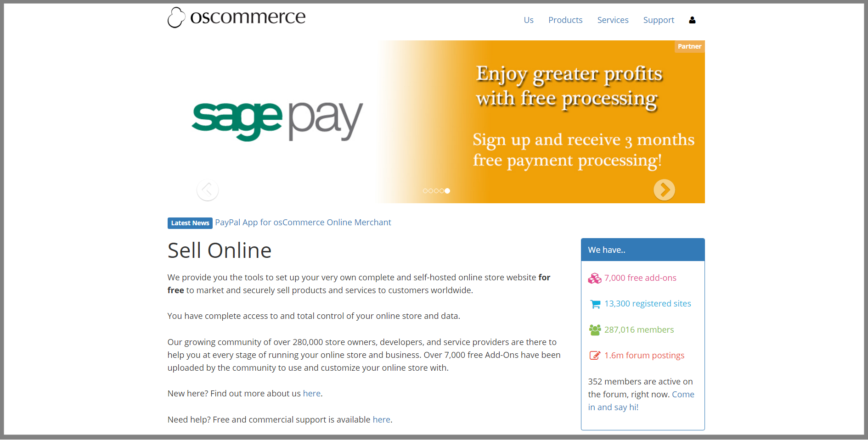Image resolution: width=868 pixels, height=440 pixels.
Task: Open the Products menu
Action: [x=565, y=20]
